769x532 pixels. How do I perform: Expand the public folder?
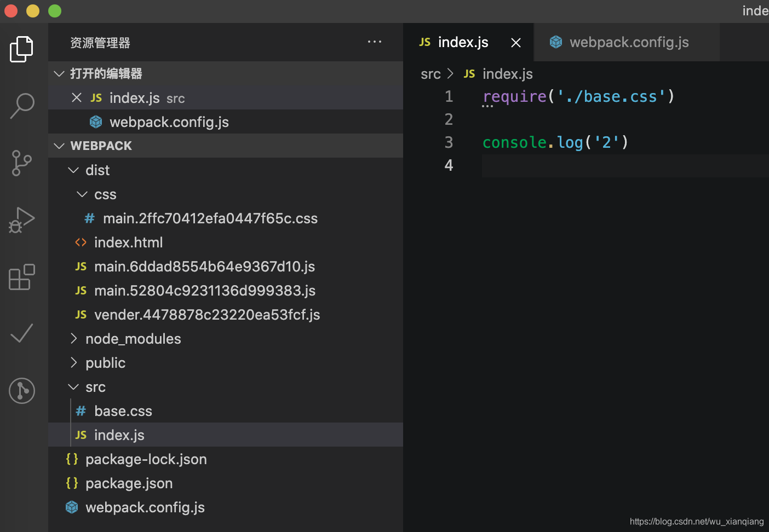106,363
